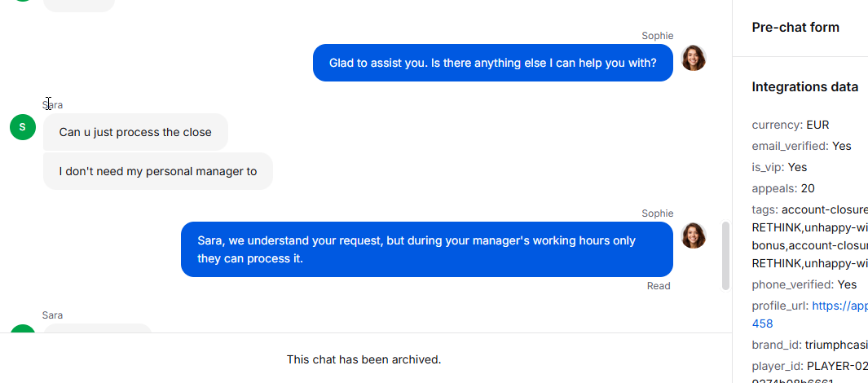Click the Sara name below the Read receipt
868x383 pixels.
point(52,315)
